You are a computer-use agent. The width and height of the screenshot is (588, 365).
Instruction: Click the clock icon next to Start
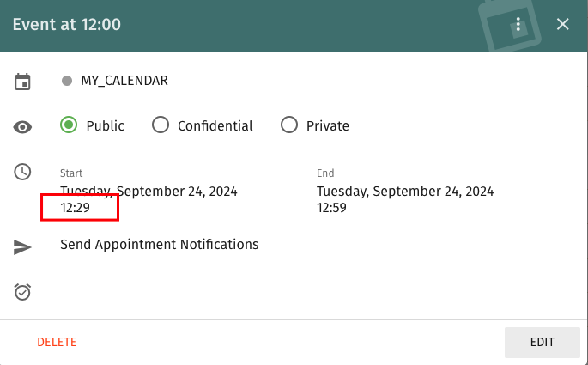coord(23,172)
